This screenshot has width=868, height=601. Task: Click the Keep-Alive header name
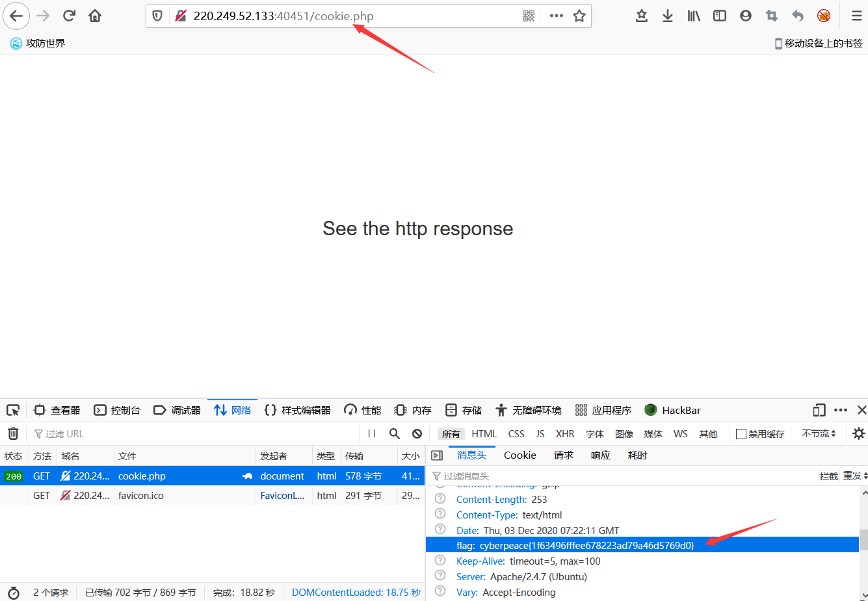(480, 561)
